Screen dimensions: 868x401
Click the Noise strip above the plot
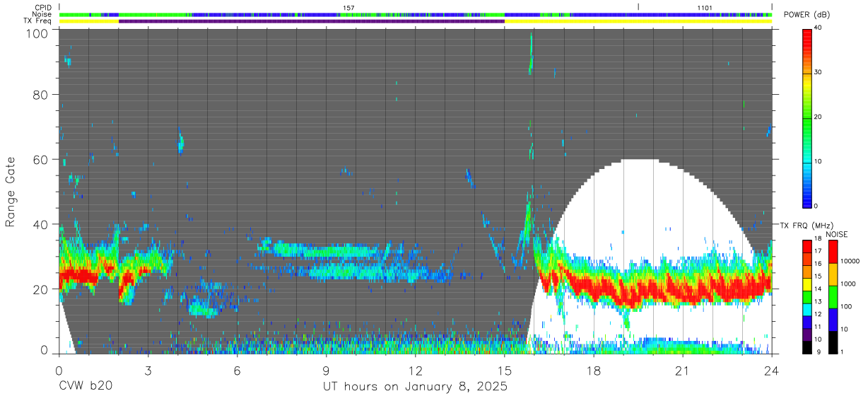point(415,14)
